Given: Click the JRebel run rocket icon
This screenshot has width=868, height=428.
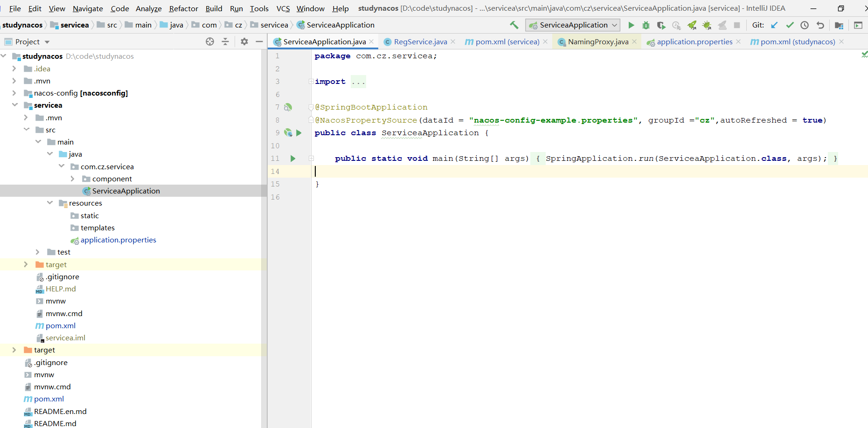Looking at the screenshot, I should (692, 25).
